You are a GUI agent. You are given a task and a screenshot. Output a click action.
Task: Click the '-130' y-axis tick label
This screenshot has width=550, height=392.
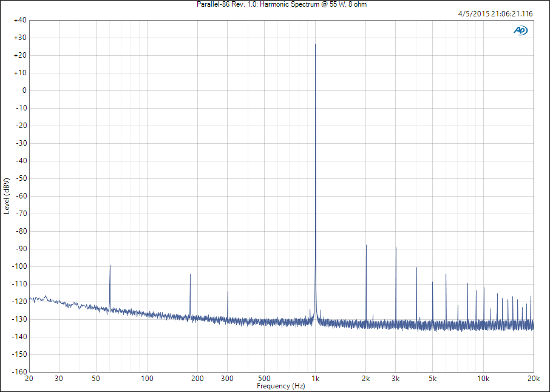[19, 319]
